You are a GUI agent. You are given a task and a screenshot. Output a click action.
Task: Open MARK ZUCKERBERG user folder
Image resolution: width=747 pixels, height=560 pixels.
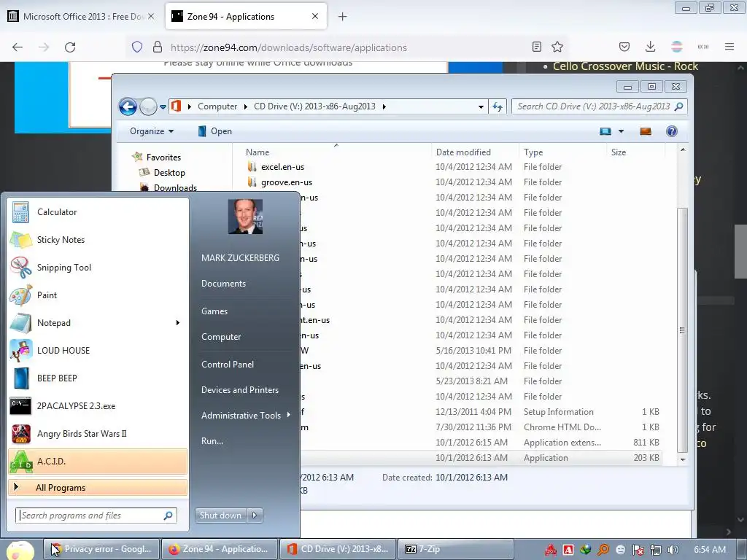pyautogui.click(x=240, y=257)
